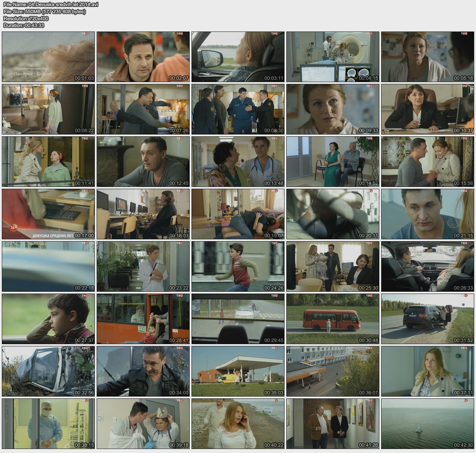
Task: Select the doctor with stethoscope frame 00:13:48
Action: coord(238,162)
